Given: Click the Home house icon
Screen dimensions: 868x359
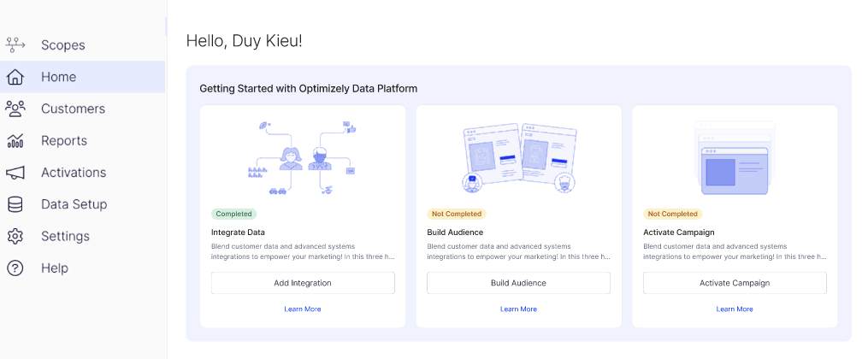Looking at the screenshot, I should point(15,77).
